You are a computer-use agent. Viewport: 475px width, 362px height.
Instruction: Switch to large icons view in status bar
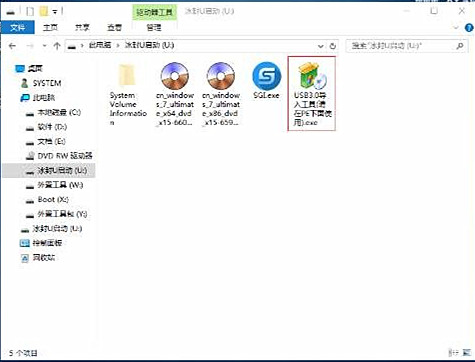(x=466, y=353)
